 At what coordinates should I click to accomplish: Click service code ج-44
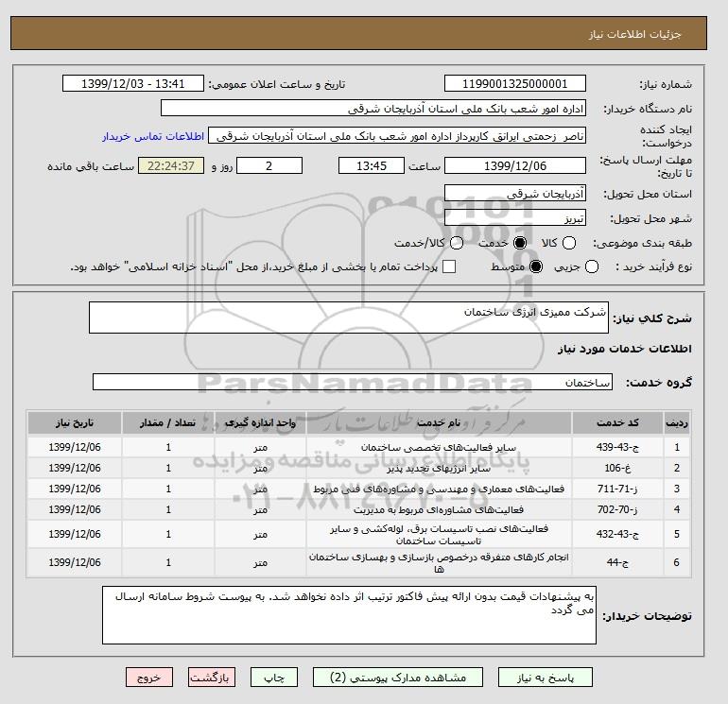pos(617,562)
